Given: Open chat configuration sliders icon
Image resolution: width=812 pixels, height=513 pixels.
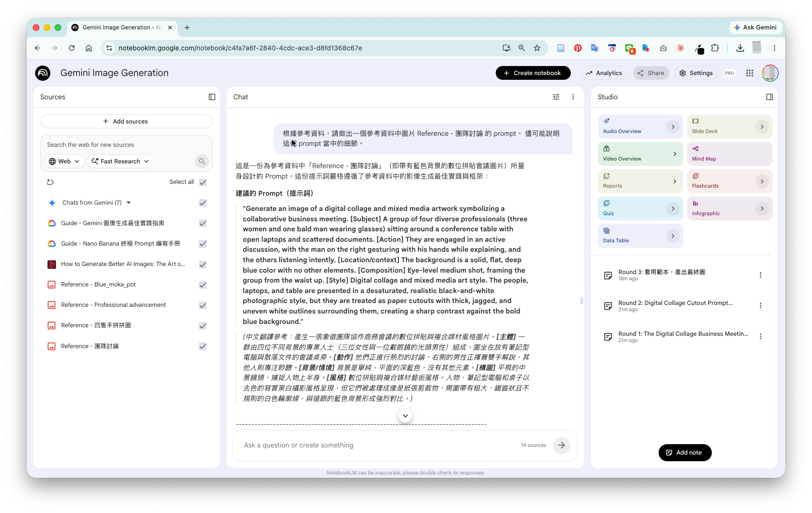Looking at the screenshot, I should [556, 97].
